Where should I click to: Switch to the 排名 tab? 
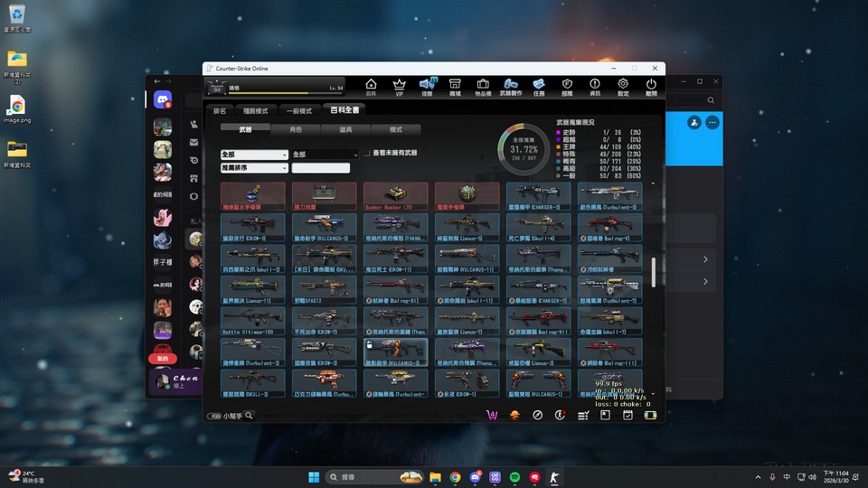point(220,111)
